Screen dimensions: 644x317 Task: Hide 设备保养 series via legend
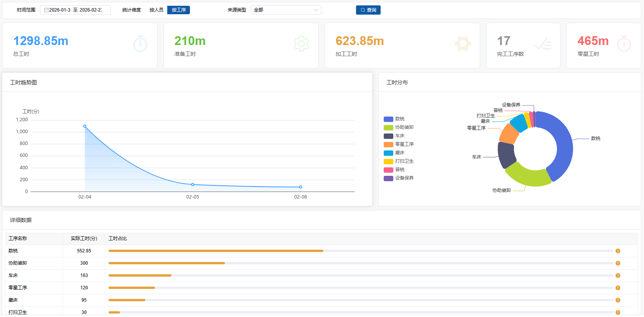pos(399,178)
